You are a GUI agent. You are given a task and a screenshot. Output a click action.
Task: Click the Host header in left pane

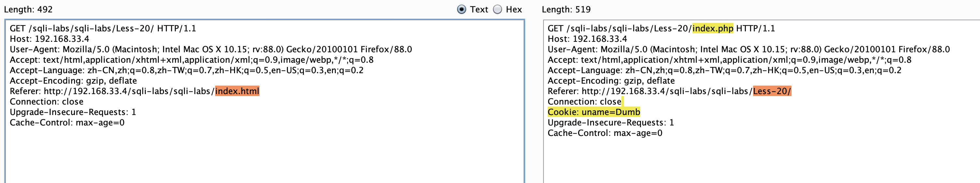click(x=50, y=39)
